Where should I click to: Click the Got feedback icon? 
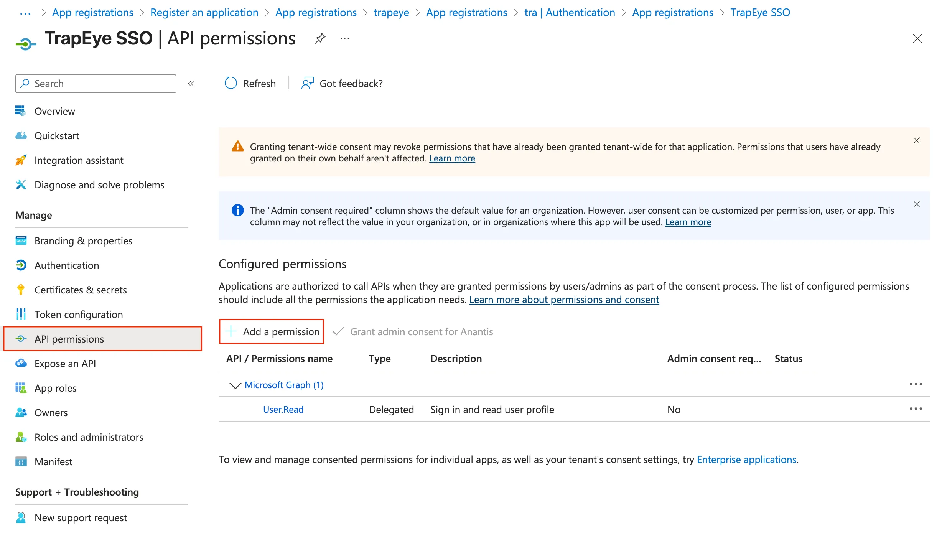tap(307, 83)
